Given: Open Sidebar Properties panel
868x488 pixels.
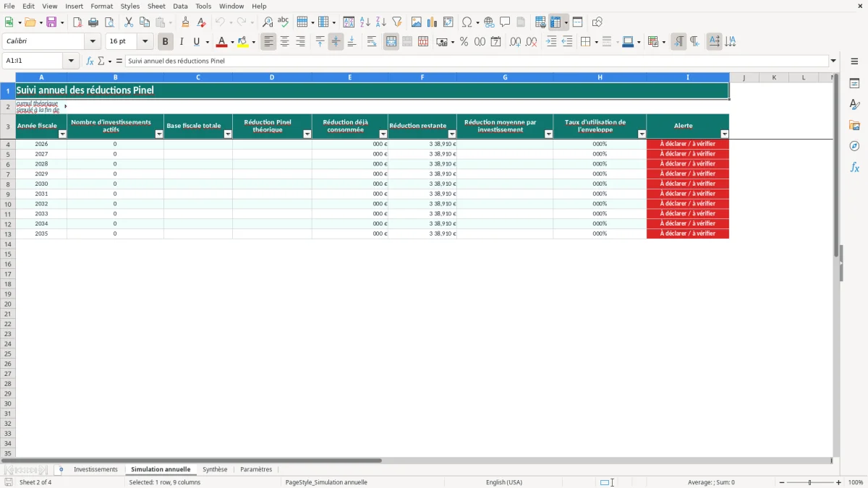Looking at the screenshot, I should click(x=854, y=84).
